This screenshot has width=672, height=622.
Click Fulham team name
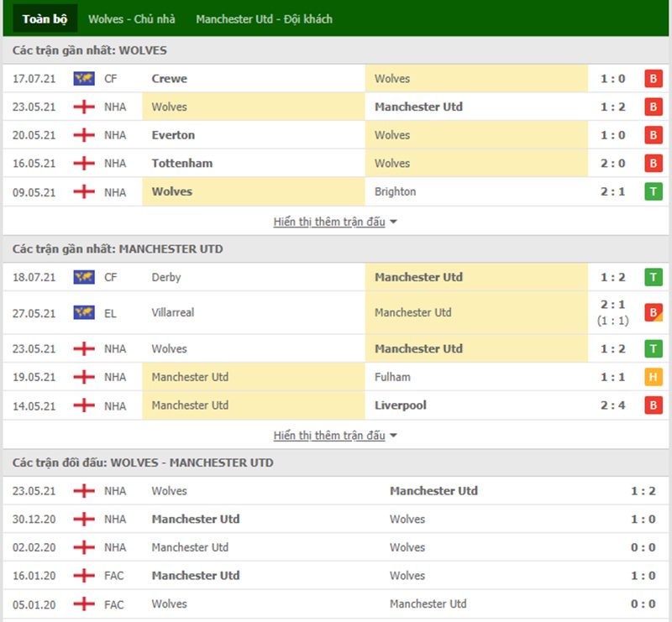click(x=392, y=377)
